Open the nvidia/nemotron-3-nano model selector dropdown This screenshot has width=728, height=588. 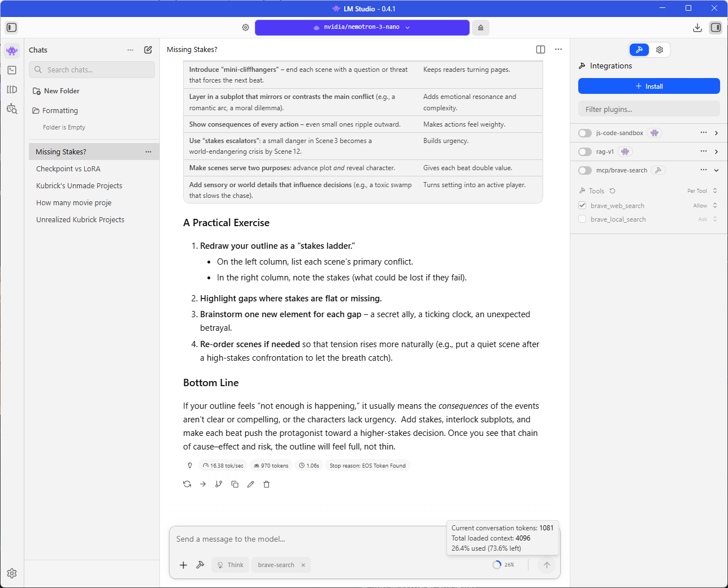[x=362, y=28]
